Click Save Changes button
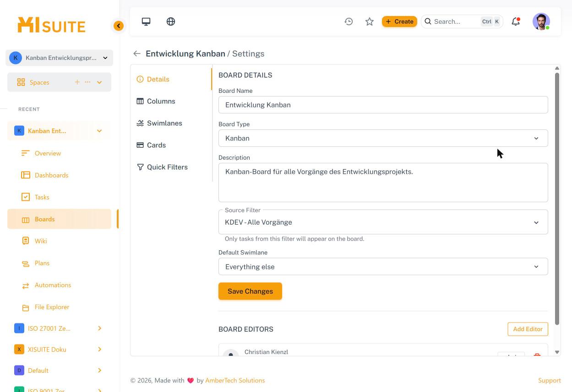 point(250,291)
